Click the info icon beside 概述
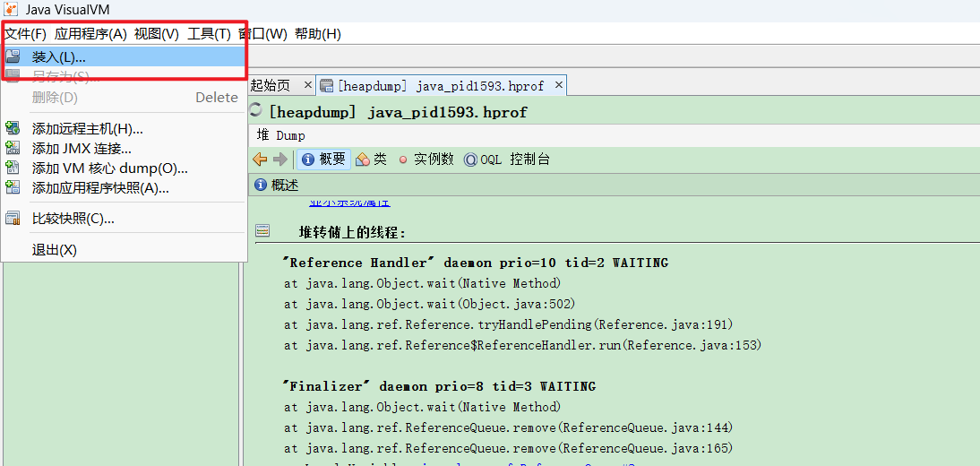 coord(262,186)
